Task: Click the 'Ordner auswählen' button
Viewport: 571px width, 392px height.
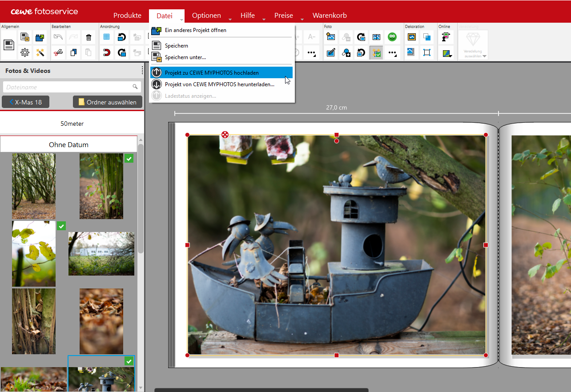Action: (108, 102)
